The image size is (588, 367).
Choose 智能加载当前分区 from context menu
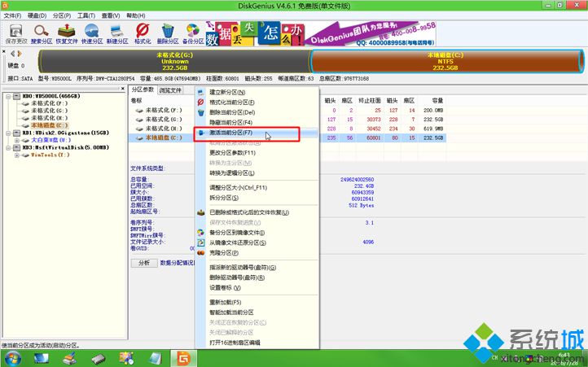257,312
